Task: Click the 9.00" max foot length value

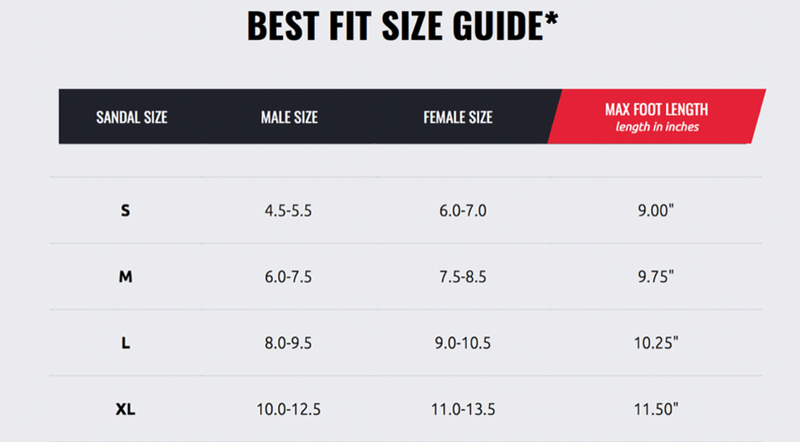Action: [x=656, y=210]
